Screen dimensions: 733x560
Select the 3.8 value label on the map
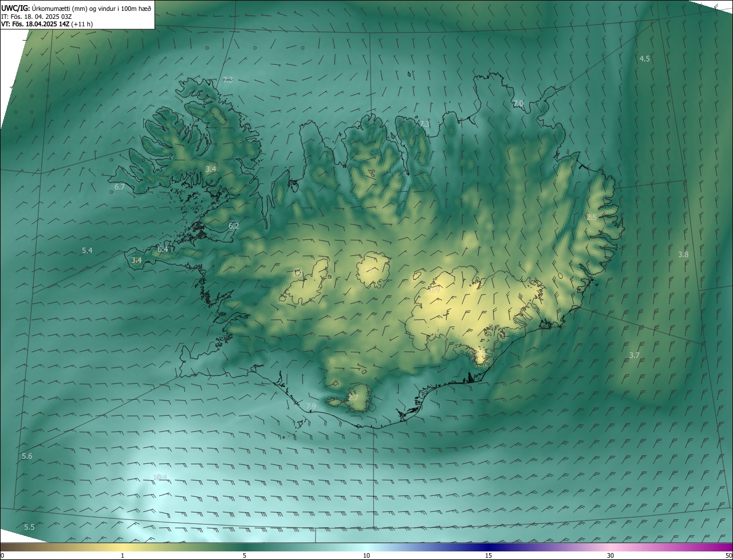(x=683, y=255)
